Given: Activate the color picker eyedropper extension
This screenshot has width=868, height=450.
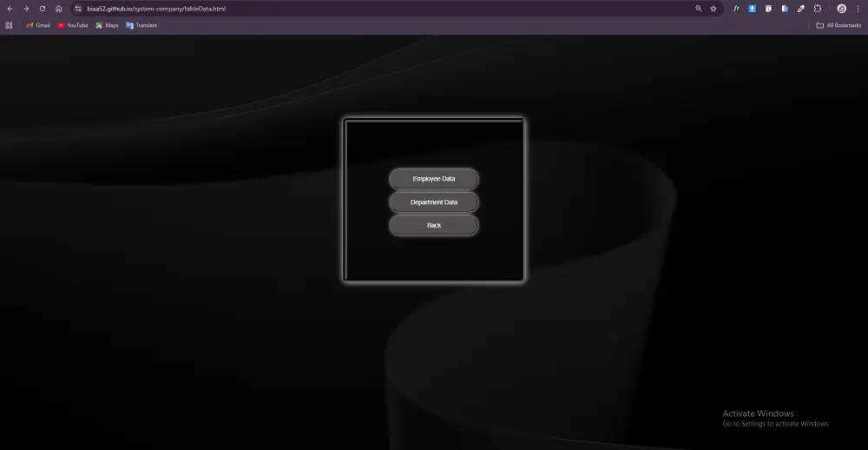Looking at the screenshot, I should coord(801,9).
